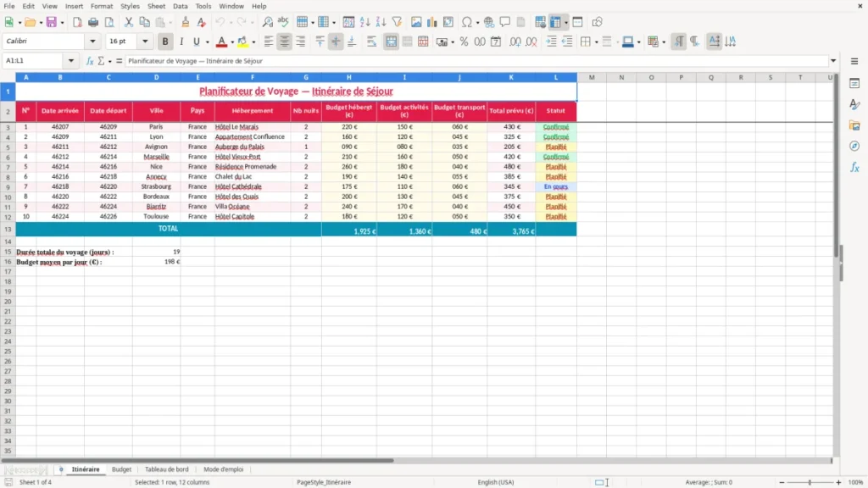868x488 pixels.
Task: Toggle the AutoFilter funnel icon
Action: coord(397,22)
